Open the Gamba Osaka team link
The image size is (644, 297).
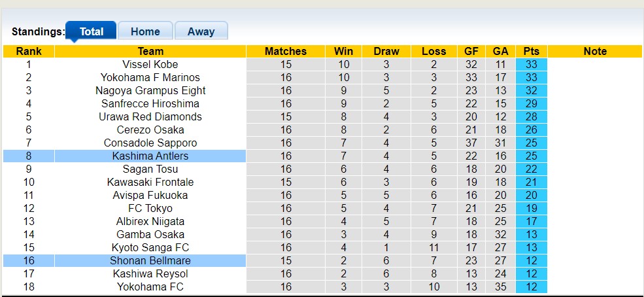coord(150,234)
